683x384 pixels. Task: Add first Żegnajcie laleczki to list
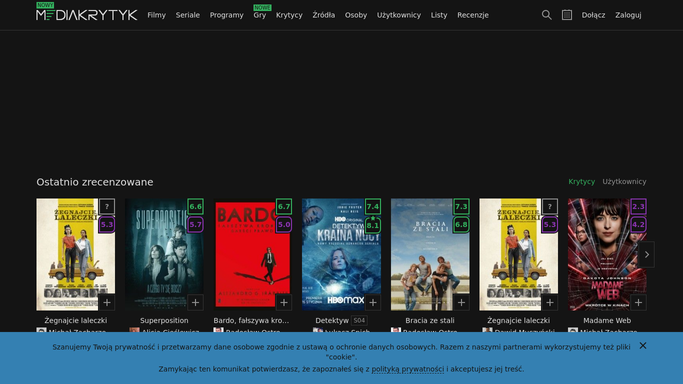pos(107,302)
